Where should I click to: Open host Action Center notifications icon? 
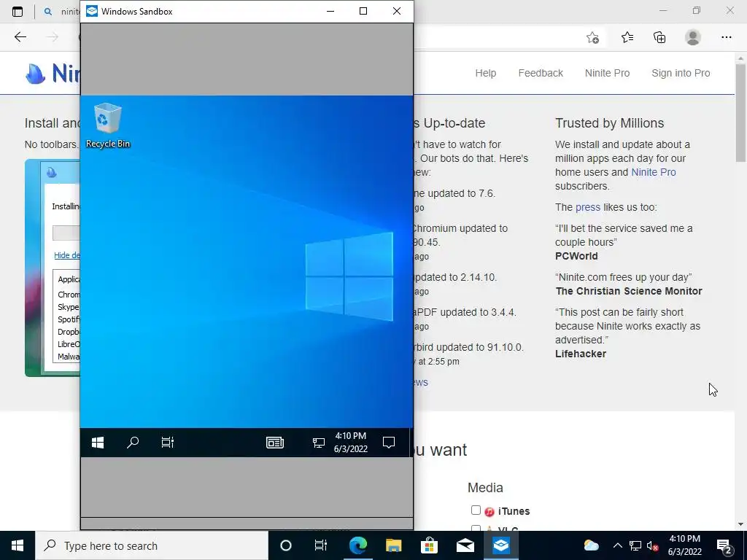pyautogui.click(x=724, y=545)
